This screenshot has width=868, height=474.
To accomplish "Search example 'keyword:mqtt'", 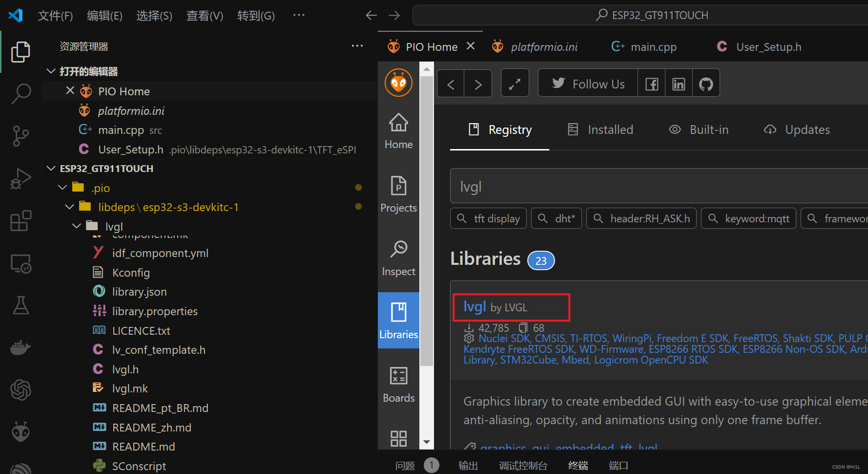I will (749, 218).
